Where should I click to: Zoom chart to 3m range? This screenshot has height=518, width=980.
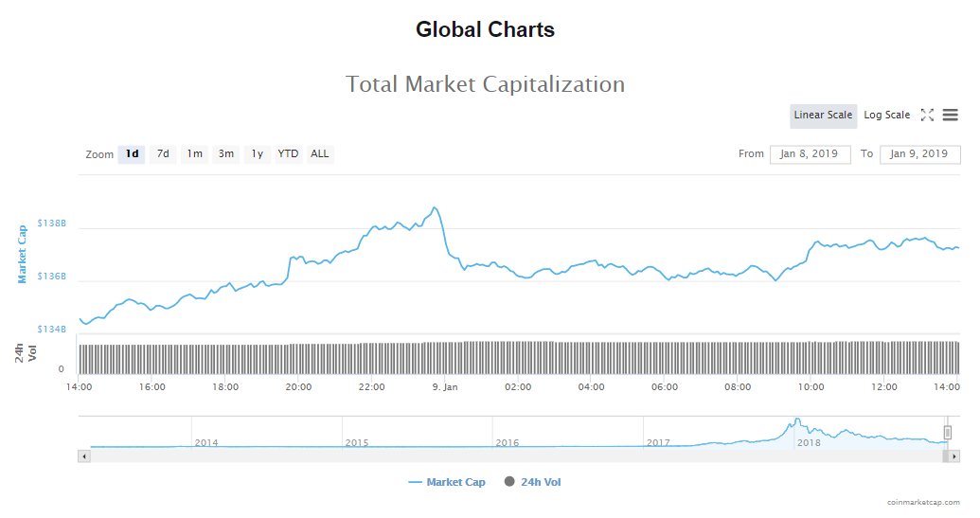tap(226, 154)
